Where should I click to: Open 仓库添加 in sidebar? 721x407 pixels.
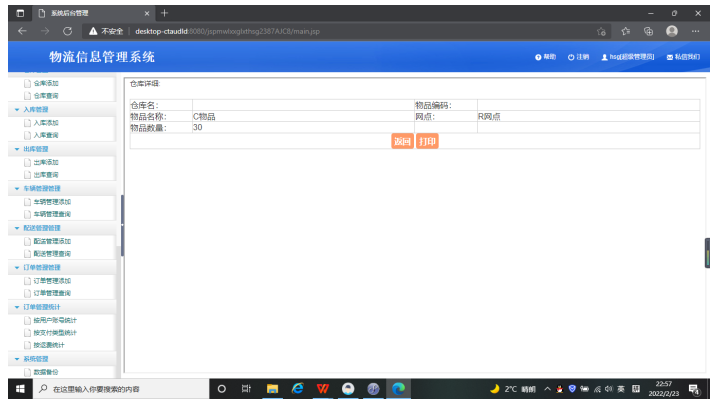(46, 83)
